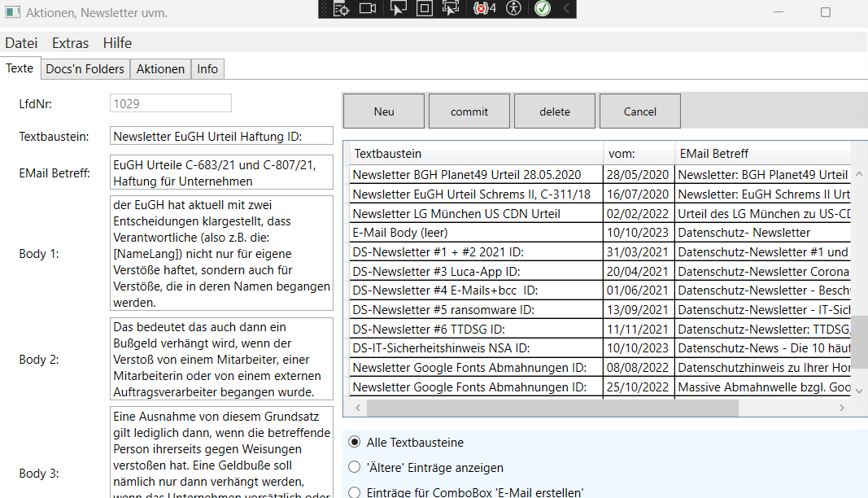Collapse the recorder toolbar with the chevron
Screen dimensions: 868x498
coord(565,8)
